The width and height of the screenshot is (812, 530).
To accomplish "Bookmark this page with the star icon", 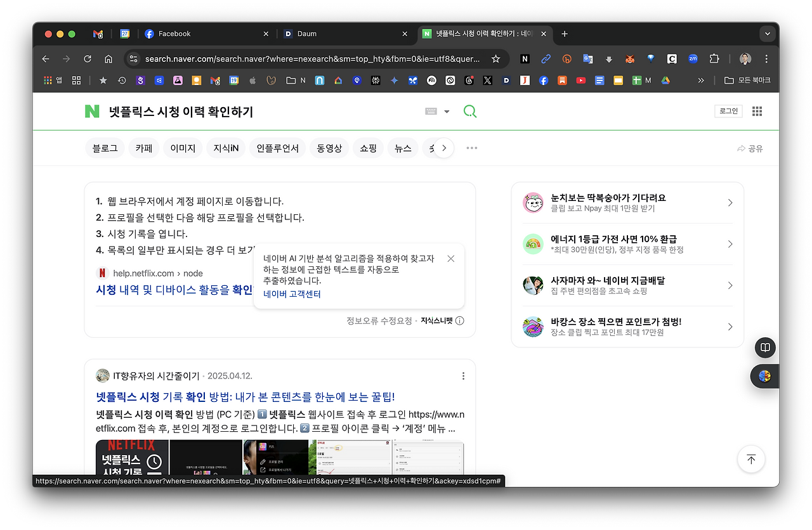I will click(x=496, y=59).
